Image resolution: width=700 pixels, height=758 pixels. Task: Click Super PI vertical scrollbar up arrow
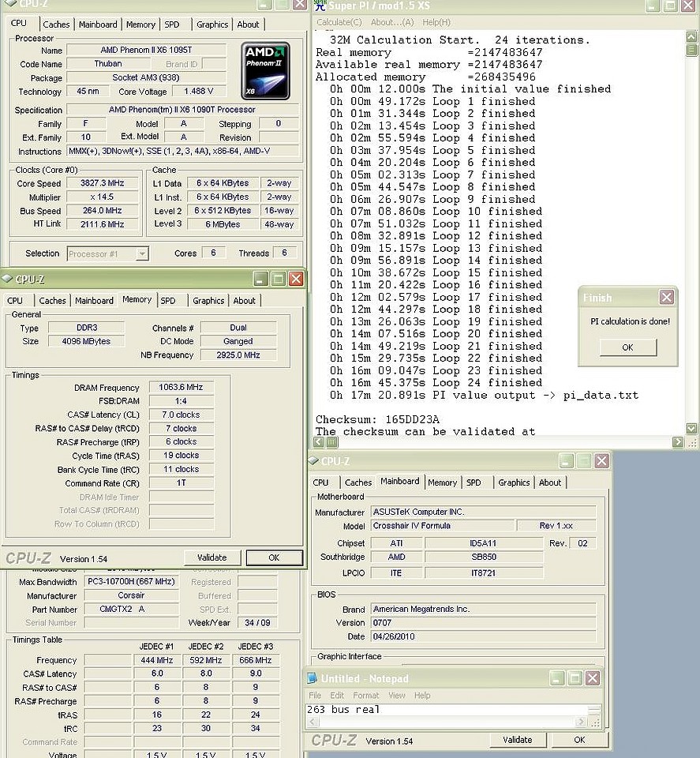(691, 36)
